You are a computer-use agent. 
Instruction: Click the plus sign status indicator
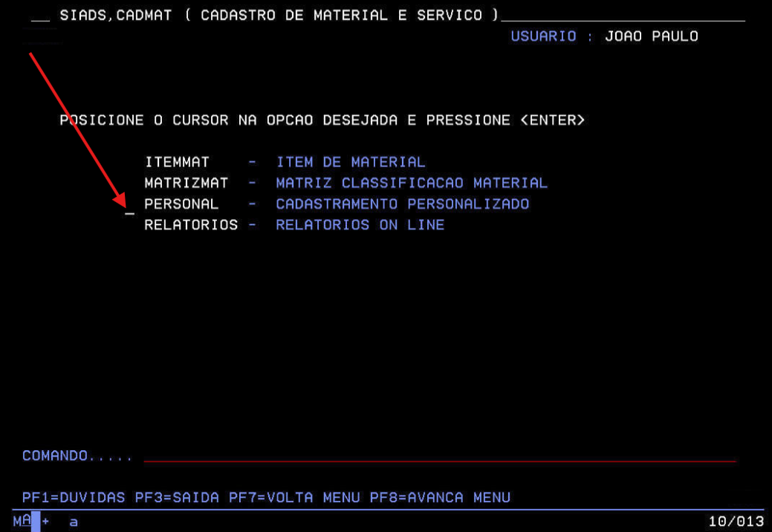pyautogui.click(x=45, y=522)
